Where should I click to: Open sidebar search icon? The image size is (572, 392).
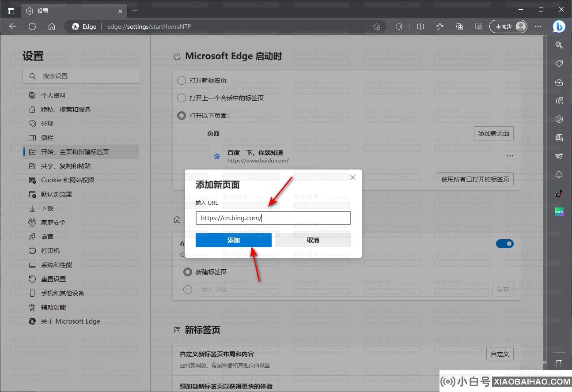click(559, 45)
